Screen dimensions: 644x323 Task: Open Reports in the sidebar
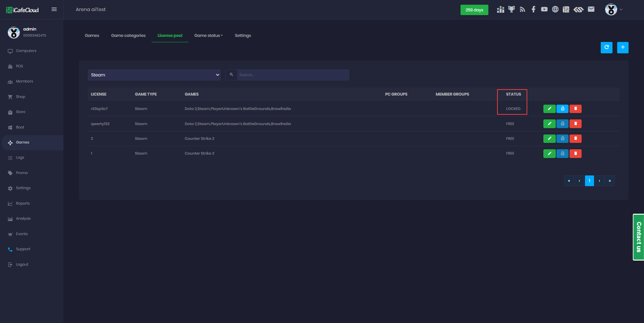coord(23,204)
